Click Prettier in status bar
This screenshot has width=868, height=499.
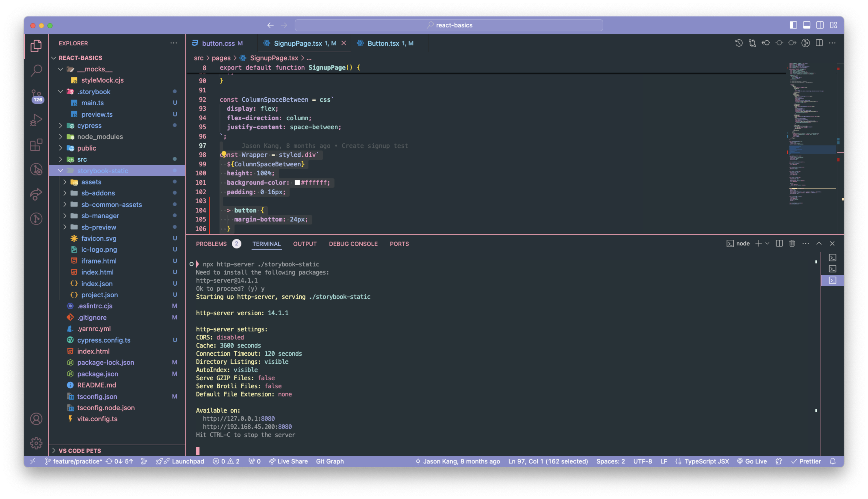(806, 461)
